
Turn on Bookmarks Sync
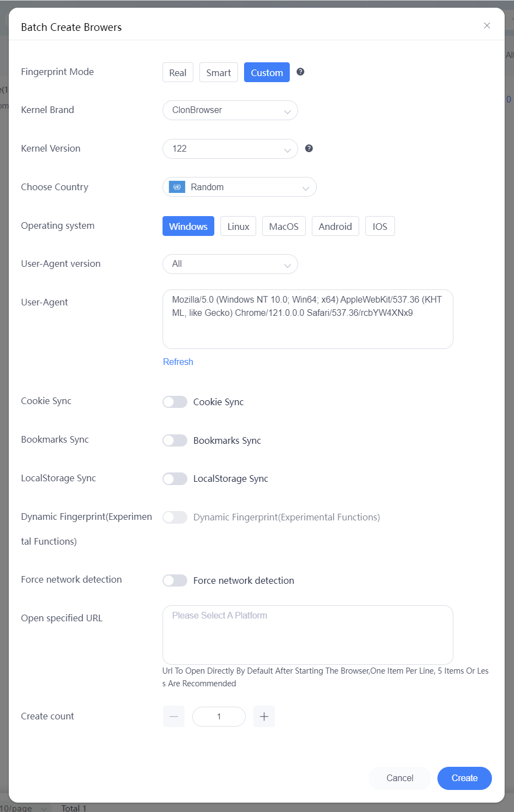click(175, 440)
